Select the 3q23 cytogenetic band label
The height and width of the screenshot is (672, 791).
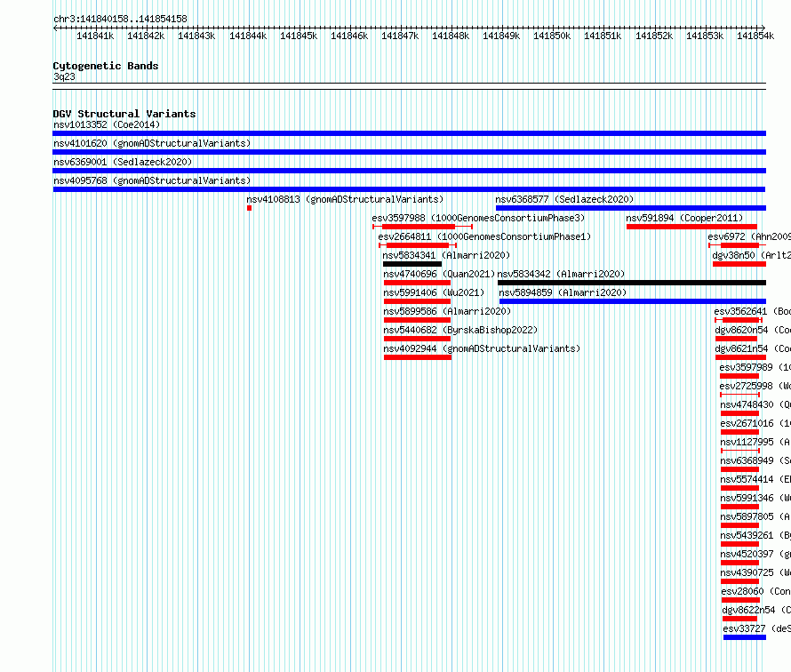[x=64, y=76]
